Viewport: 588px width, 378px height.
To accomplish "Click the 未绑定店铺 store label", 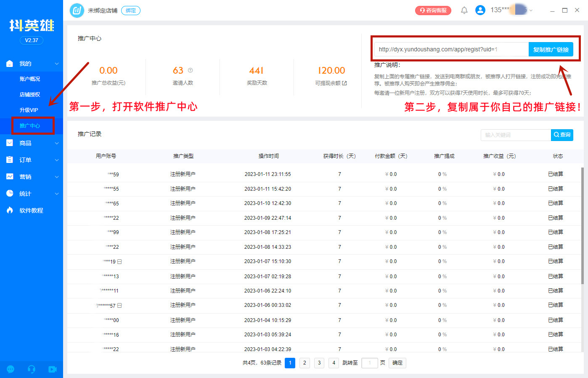I will (103, 11).
